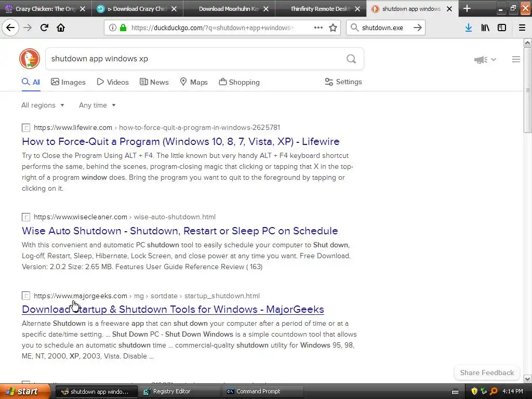Reload the current page
532x399 pixels.
click(44, 28)
